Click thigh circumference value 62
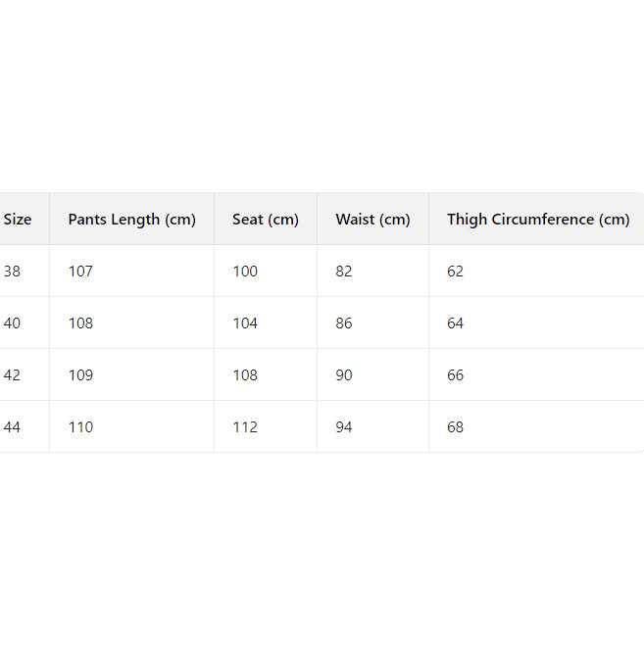 point(456,272)
